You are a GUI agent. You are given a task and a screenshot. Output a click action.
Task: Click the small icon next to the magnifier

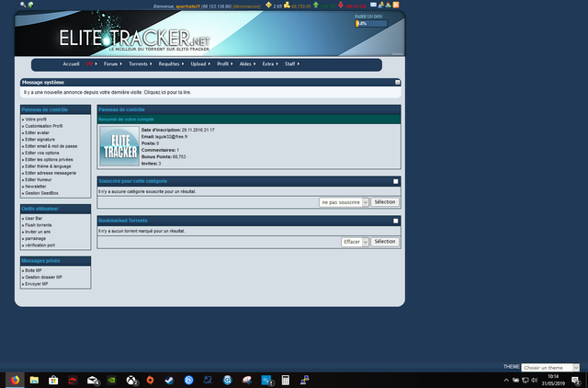30,5
